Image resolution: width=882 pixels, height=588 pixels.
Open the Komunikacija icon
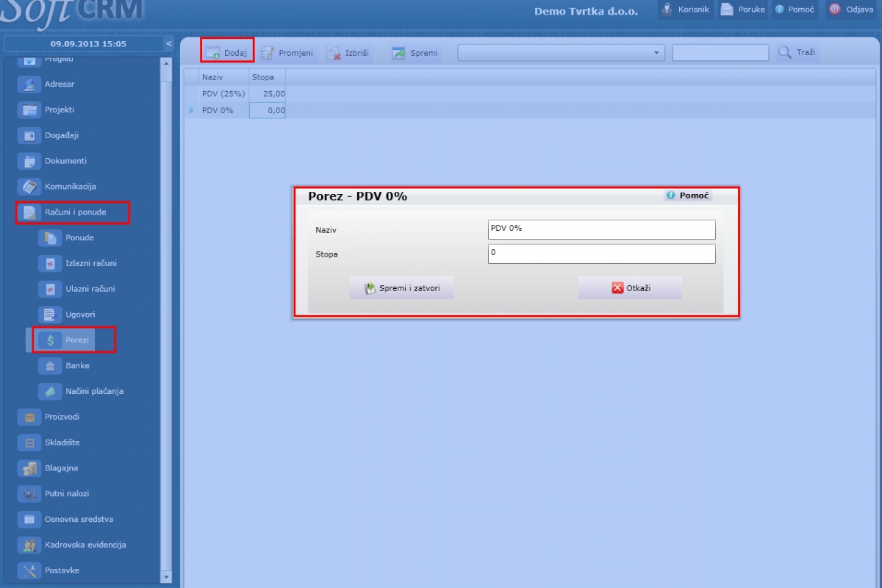(29, 187)
